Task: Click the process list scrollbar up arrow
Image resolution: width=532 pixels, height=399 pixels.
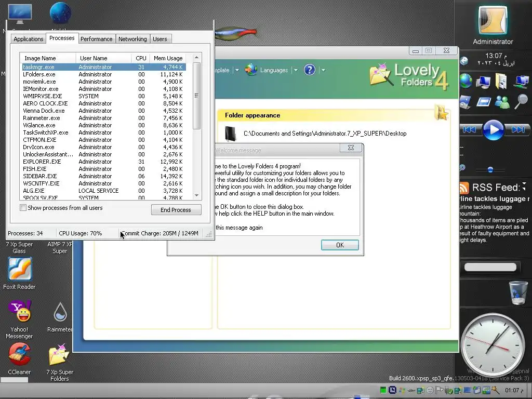Action: coord(196,58)
